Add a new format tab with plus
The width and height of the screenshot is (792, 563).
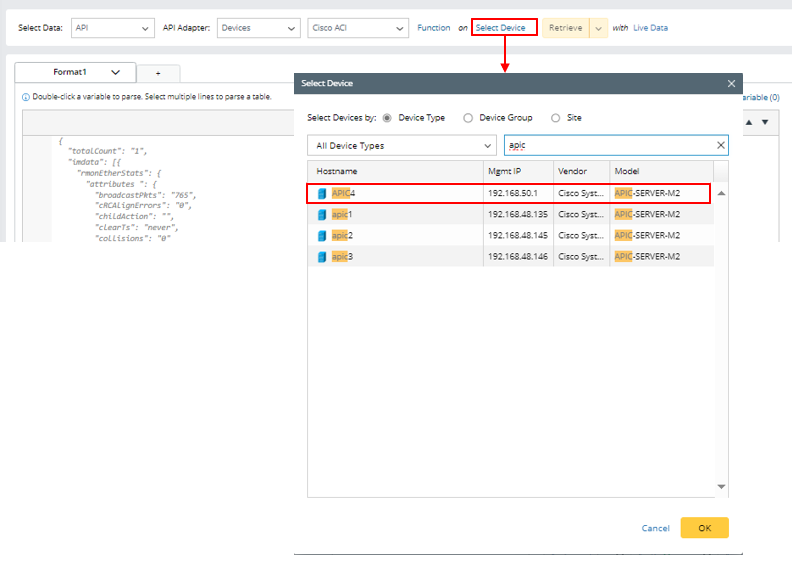tap(158, 73)
